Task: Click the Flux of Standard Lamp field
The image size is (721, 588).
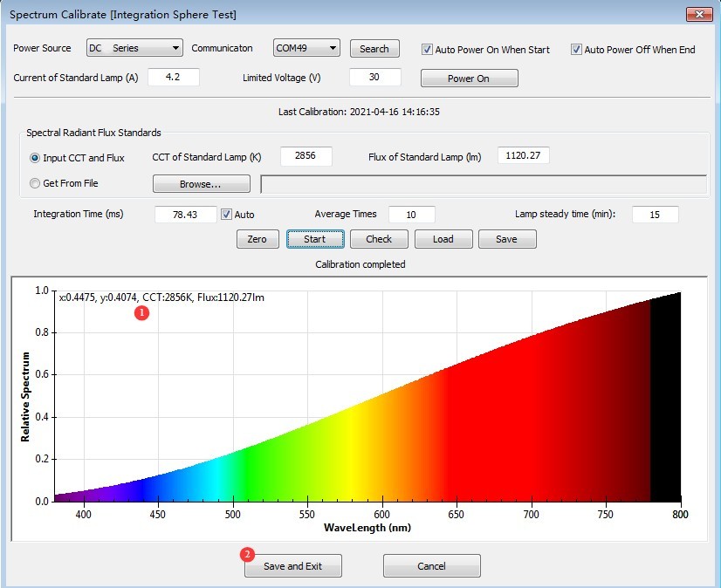Action: [x=523, y=155]
